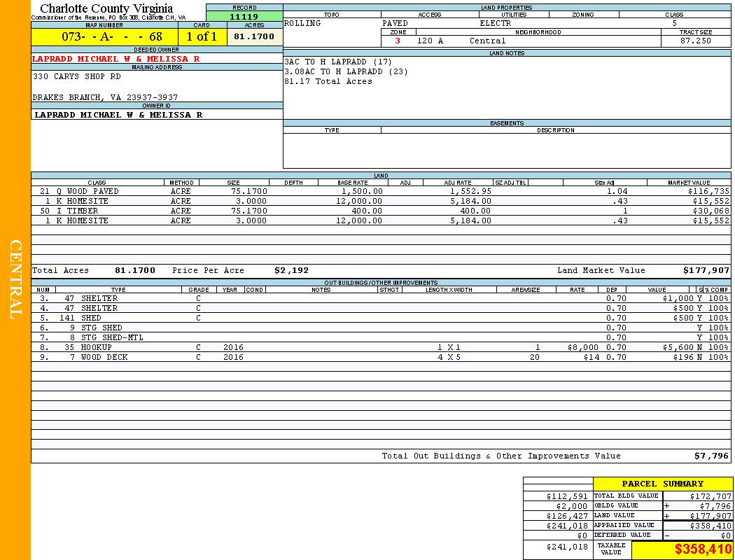Click the orange CENTRAL sidebar label
The width and height of the screenshot is (735, 560).
pos(15,280)
